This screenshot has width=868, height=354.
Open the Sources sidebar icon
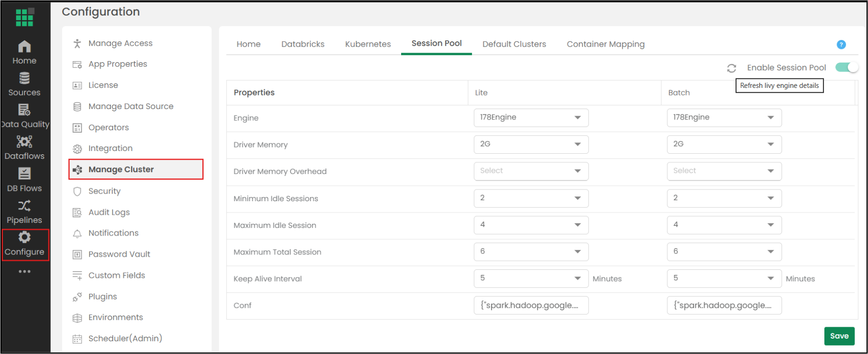(24, 84)
